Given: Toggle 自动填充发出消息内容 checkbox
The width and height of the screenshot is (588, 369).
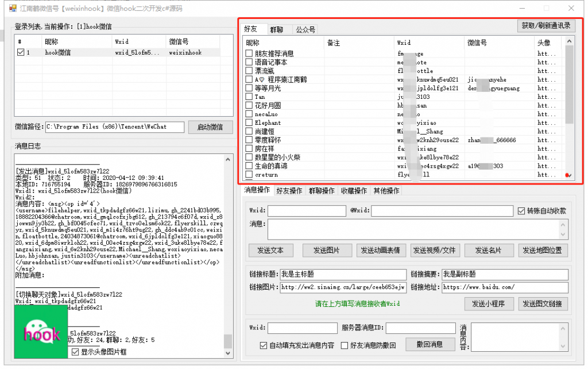Looking at the screenshot, I should (264, 345).
